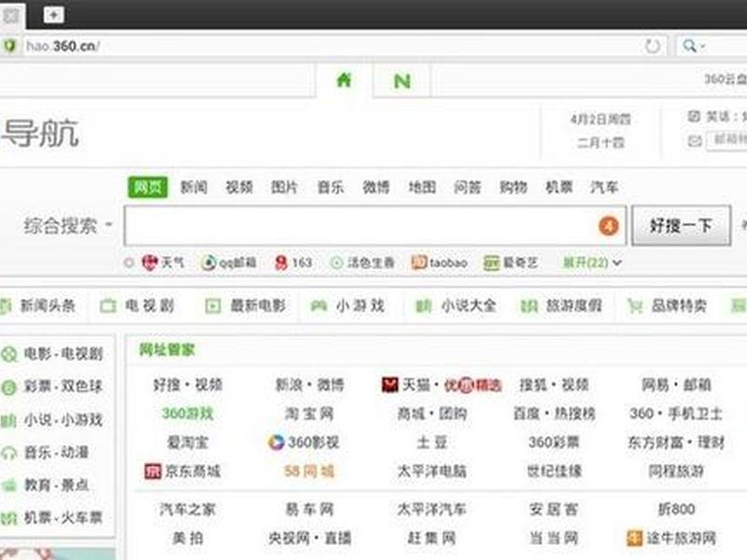Click the 音乐·动漫 headphone icon
This screenshot has width=747, height=560.
8,453
